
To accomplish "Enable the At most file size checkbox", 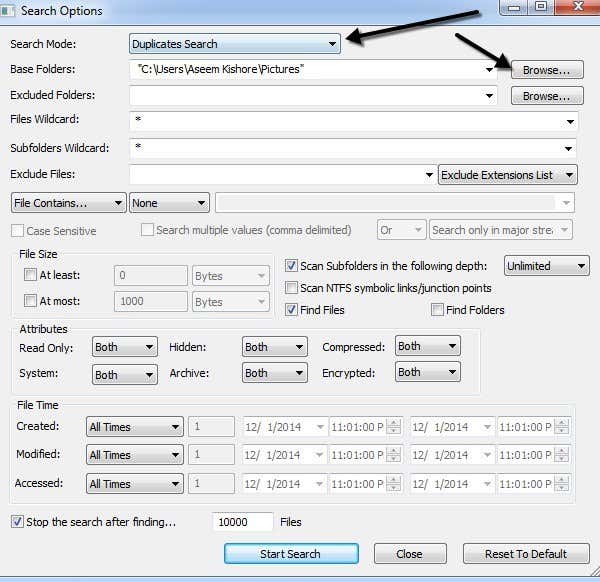I will (x=30, y=300).
